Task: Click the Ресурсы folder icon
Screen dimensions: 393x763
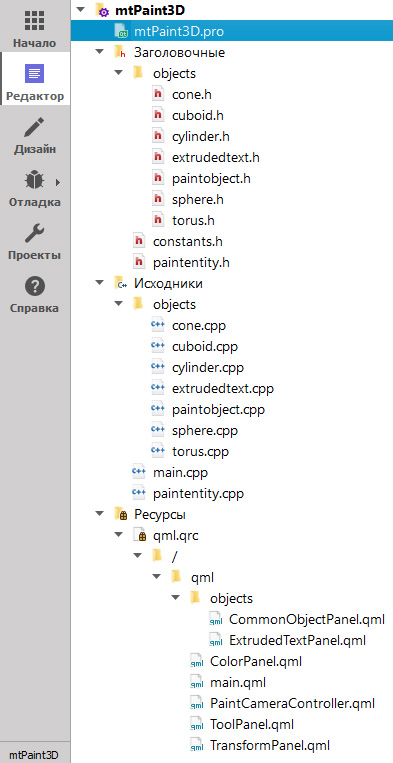Action: point(120,514)
